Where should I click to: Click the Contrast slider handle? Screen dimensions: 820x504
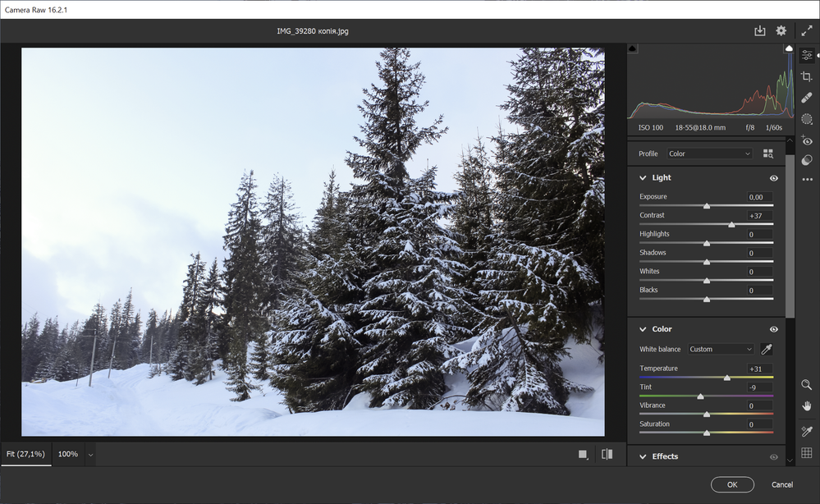pyautogui.click(x=731, y=224)
